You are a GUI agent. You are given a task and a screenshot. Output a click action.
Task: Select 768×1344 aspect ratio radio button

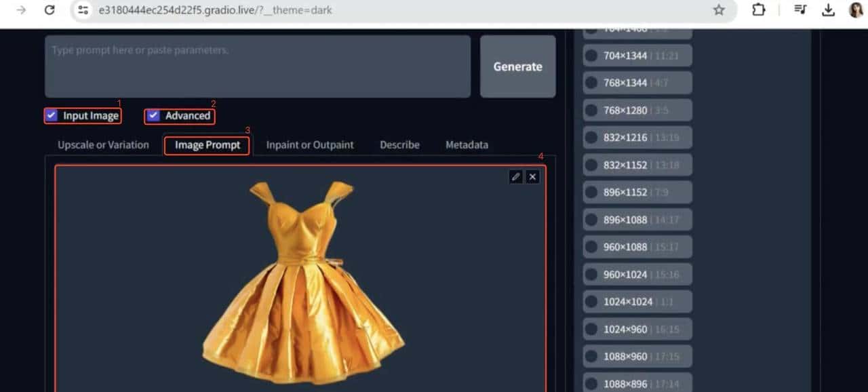(592, 83)
